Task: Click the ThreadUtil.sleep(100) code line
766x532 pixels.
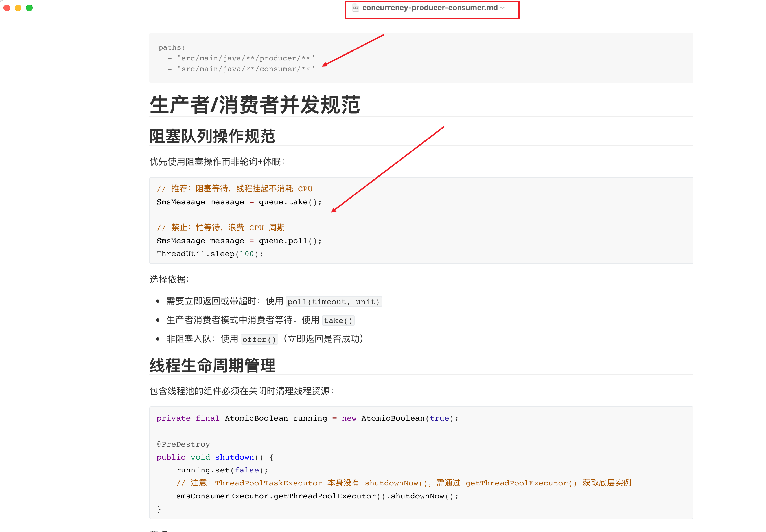Action: click(x=210, y=254)
